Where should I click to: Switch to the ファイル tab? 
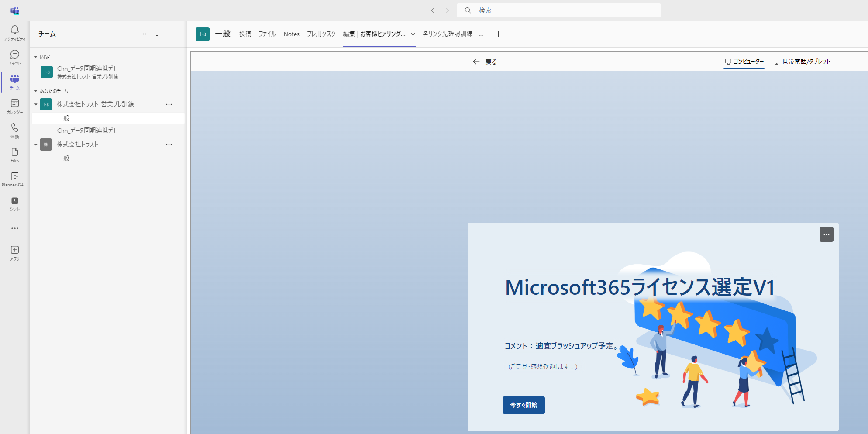pos(267,34)
